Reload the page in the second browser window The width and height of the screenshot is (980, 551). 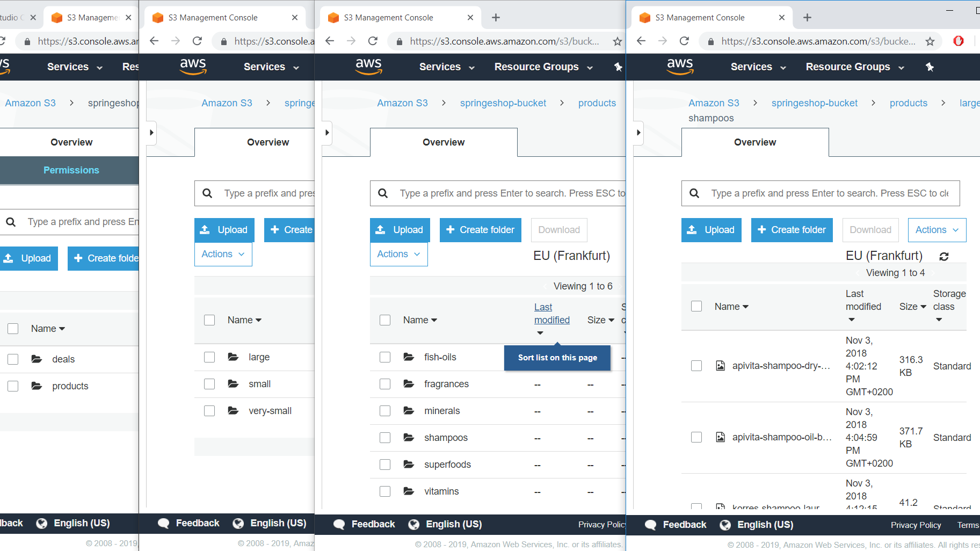(197, 41)
